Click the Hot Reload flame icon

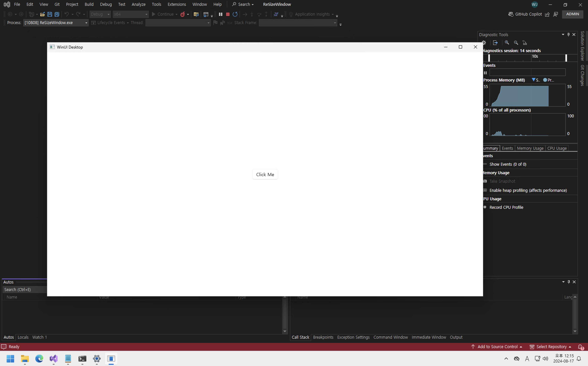(x=183, y=14)
